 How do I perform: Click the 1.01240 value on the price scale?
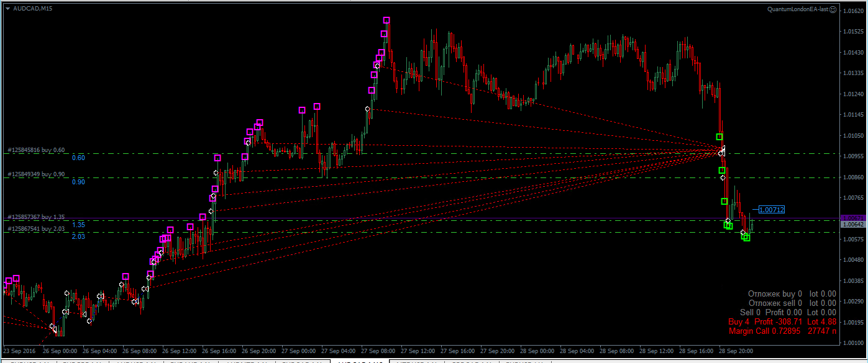[x=853, y=94]
